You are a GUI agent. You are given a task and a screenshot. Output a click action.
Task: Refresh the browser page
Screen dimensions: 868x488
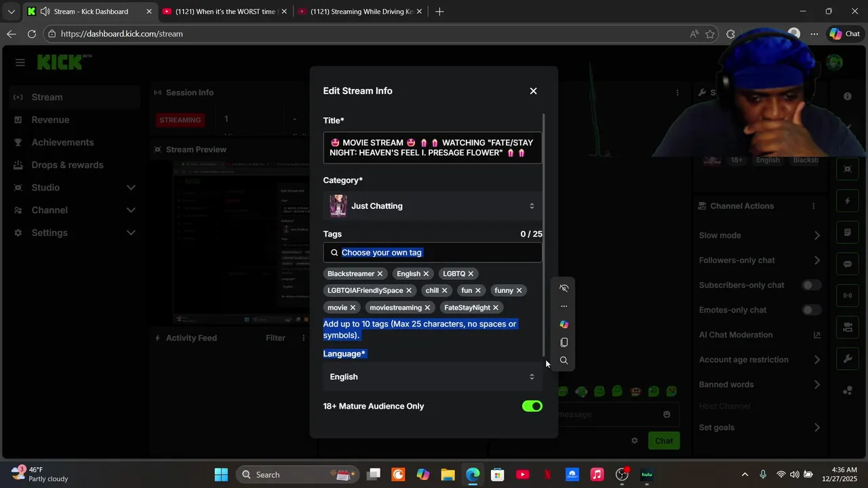tap(32, 34)
